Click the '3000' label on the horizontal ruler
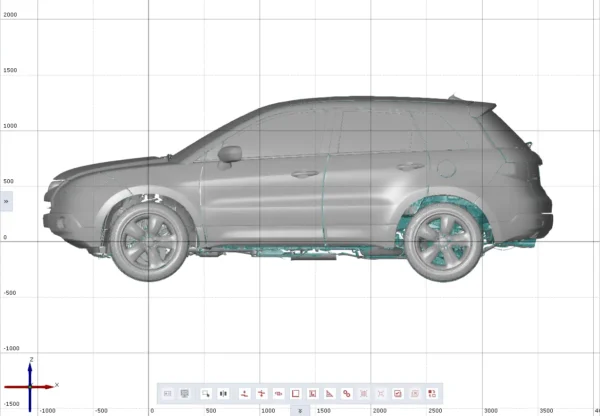 (x=491, y=411)
